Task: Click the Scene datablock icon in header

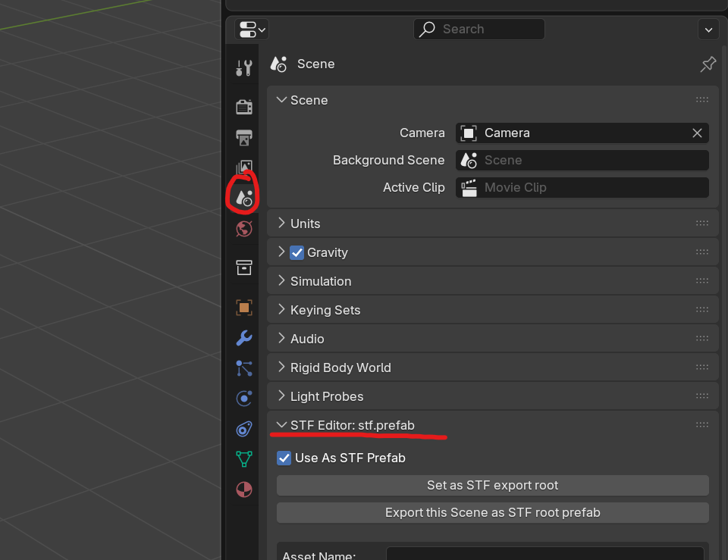Action: pos(278,64)
